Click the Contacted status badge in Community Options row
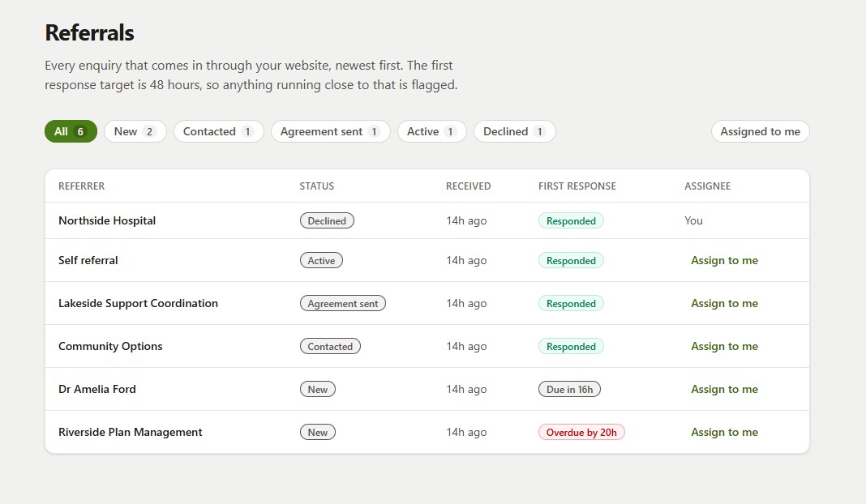The image size is (866, 504). 330,347
